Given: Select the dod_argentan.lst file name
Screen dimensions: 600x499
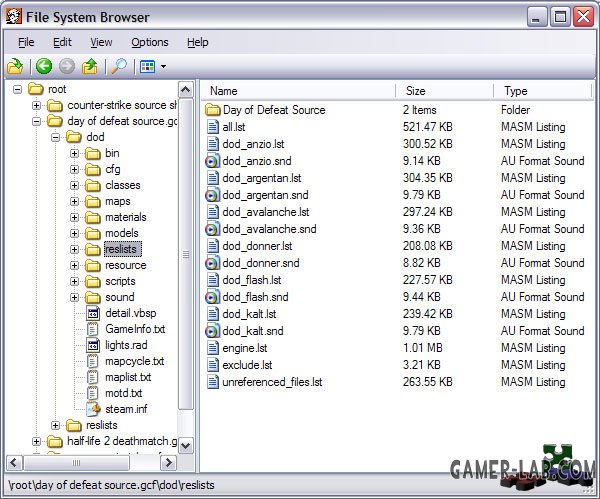Looking at the screenshot, I should [262, 178].
